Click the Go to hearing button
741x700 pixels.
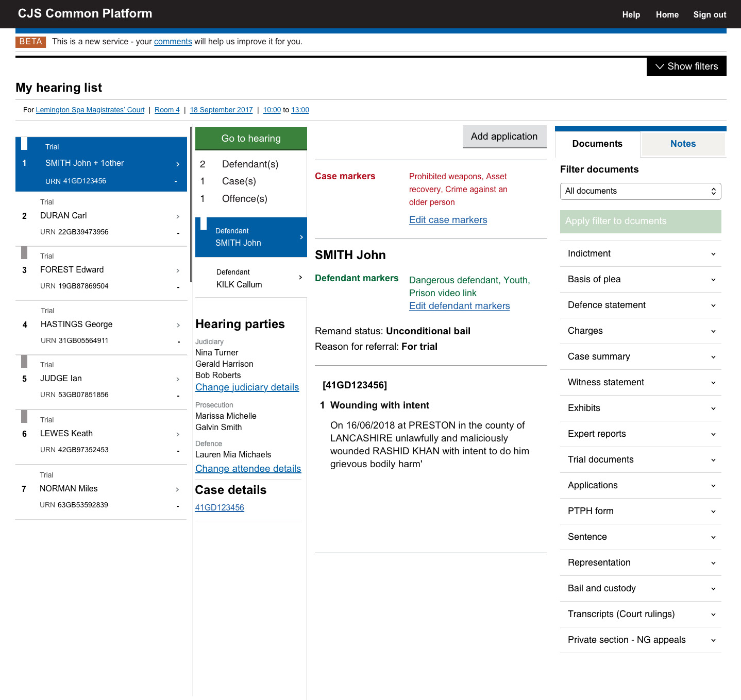[251, 139]
